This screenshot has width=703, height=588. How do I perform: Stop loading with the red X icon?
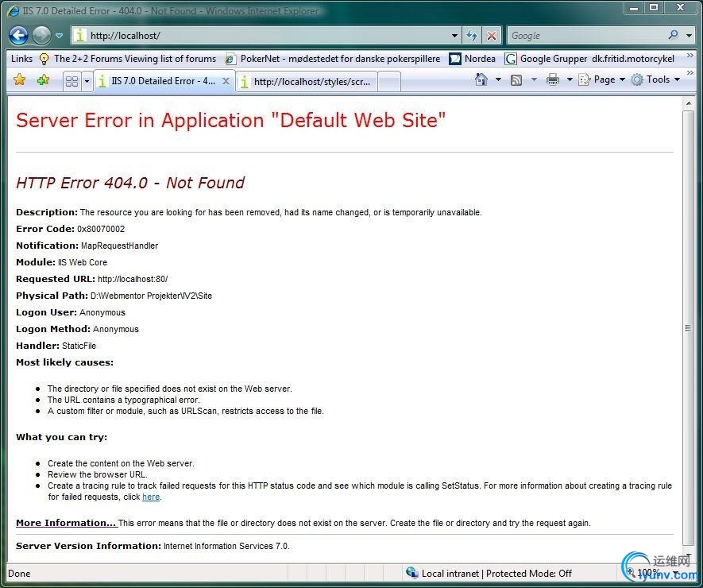492,36
